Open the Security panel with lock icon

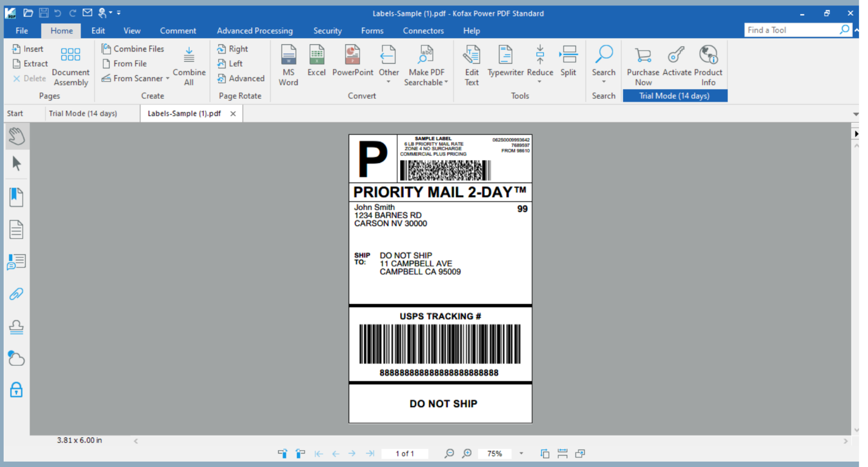tap(16, 391)
